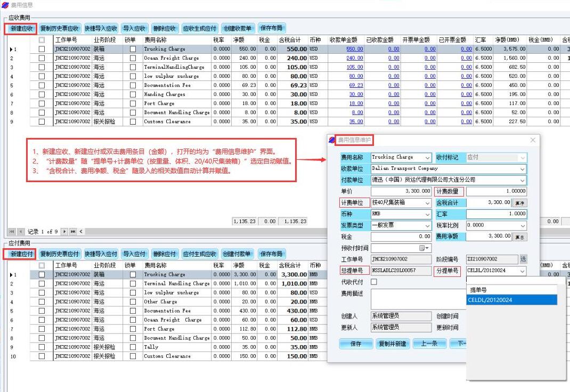Jump to last record in navigator
Screen dimensions: 570x392
(x=73, y=232)
